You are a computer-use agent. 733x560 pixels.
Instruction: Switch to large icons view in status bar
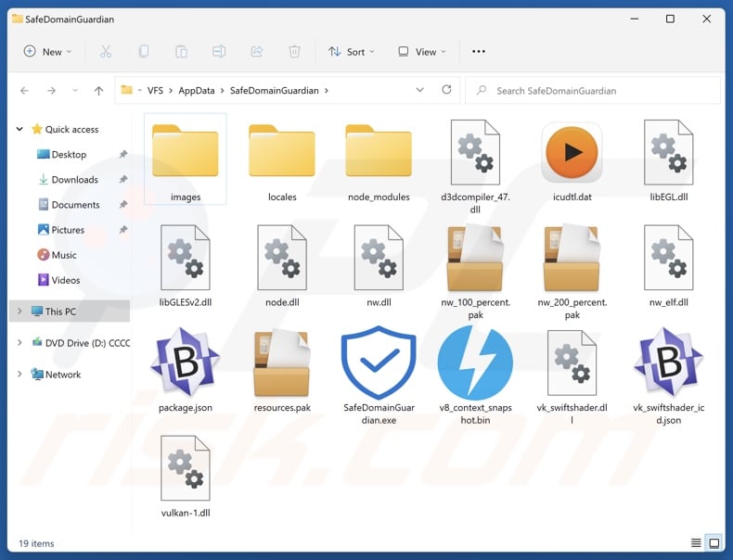[x=714, y=542]
